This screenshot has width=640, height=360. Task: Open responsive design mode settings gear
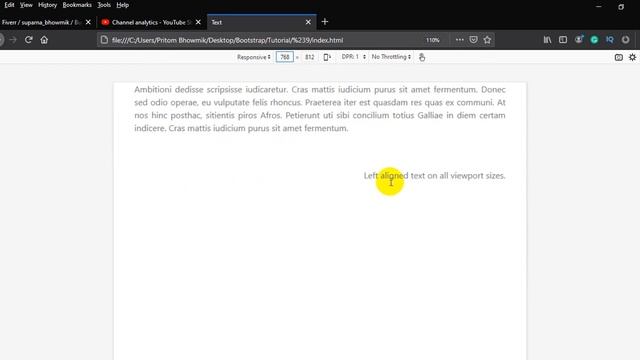click(x=632, y=57)
